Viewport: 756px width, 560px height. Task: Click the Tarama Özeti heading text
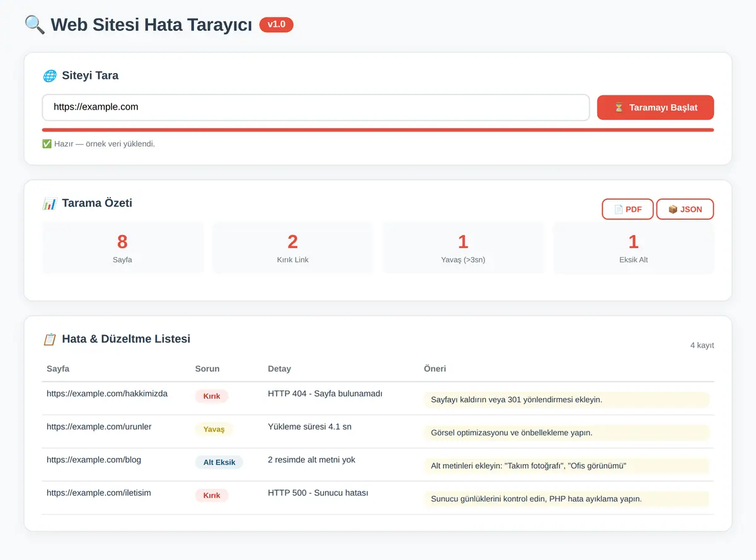97,203
